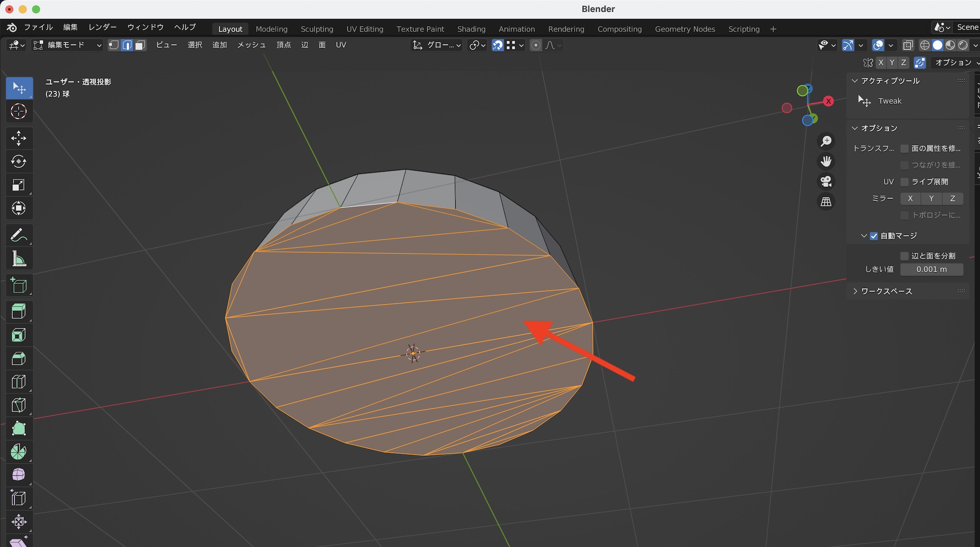The width and height of the screenshot is (980, 547).
Task: Toggle mirror X axis button
Action: click(x=910, y=199)
